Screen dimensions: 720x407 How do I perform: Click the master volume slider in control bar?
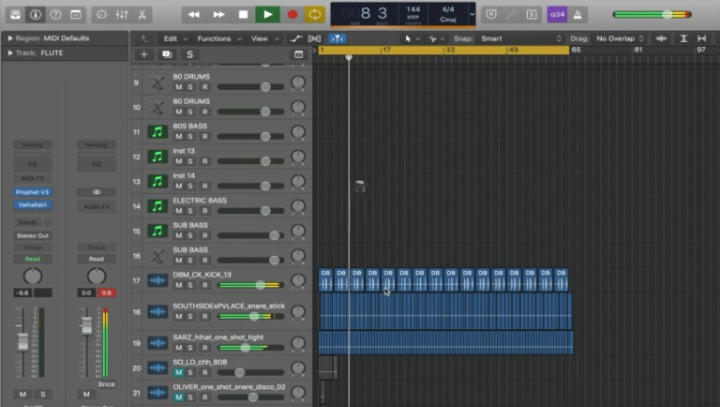(652, 15)
